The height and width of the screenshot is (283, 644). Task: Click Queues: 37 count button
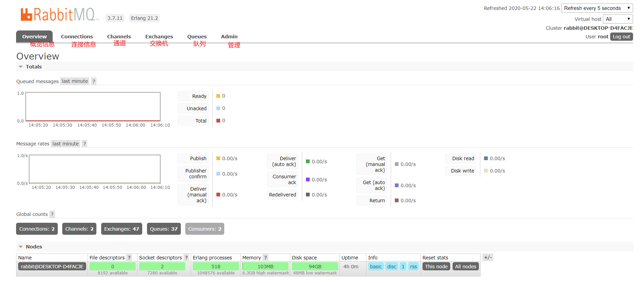tap(164, 229)
